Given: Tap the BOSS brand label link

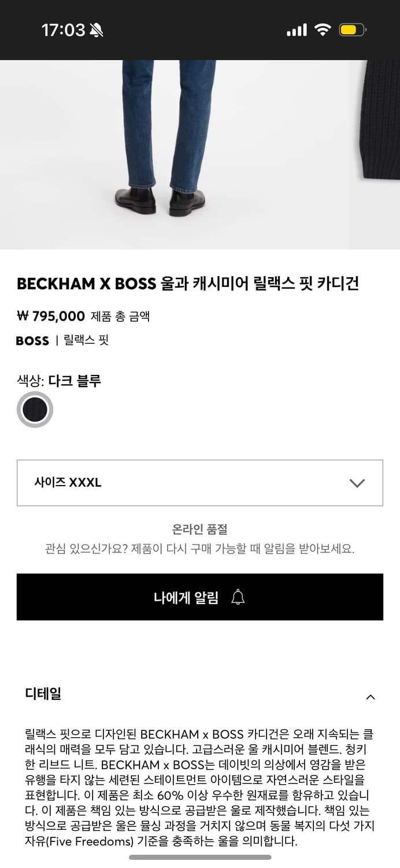Looking at the screenshot, I should (32, 341).
